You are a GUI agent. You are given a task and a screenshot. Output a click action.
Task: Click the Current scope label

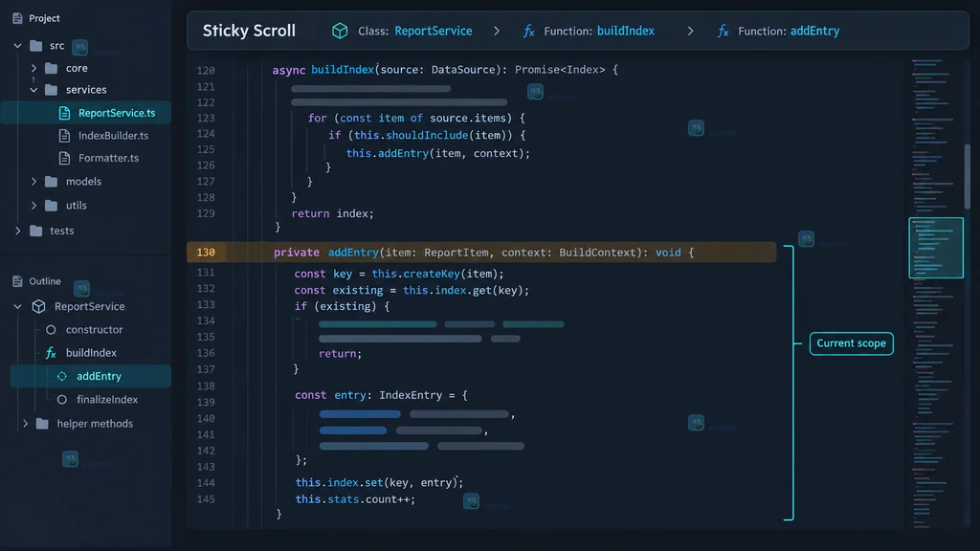[851, 343]
